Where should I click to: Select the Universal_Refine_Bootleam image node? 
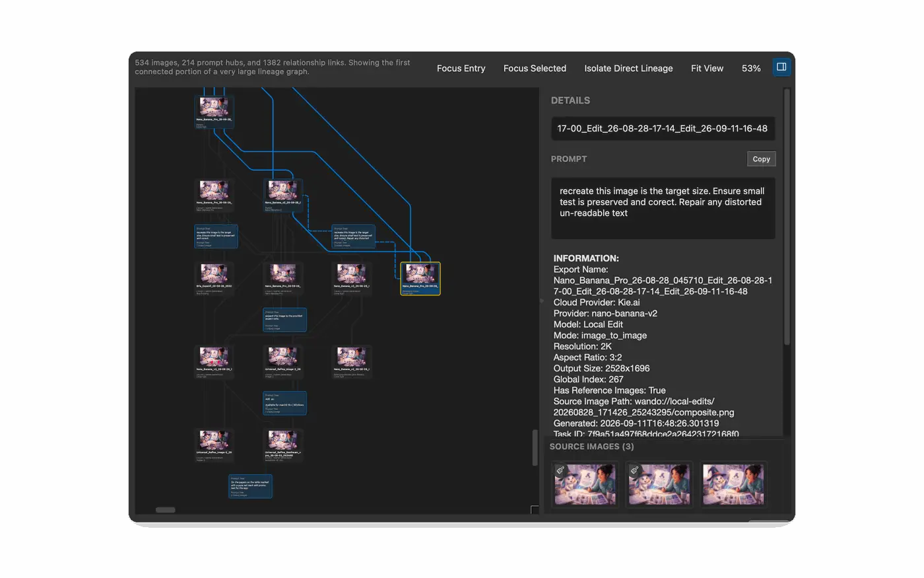click(x=282, y=445)
